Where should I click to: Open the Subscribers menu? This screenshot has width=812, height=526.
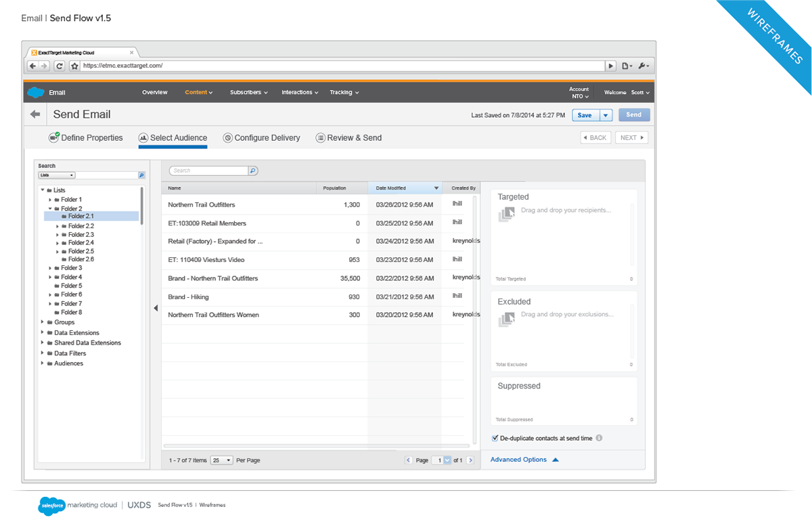(249, 93)
